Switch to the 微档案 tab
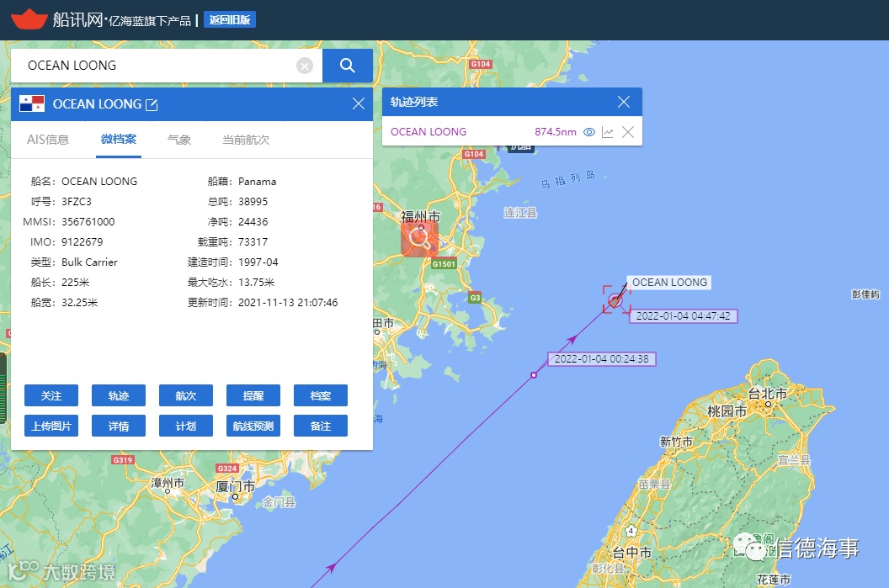This screenshot has height=588, width=889. [x=119, y=140]
